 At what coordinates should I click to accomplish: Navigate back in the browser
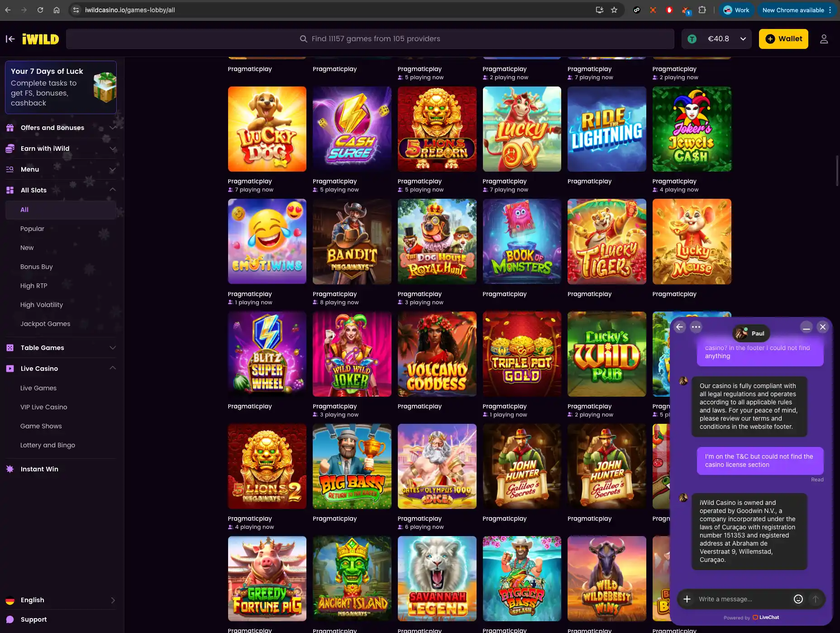(x=8, y=10)
